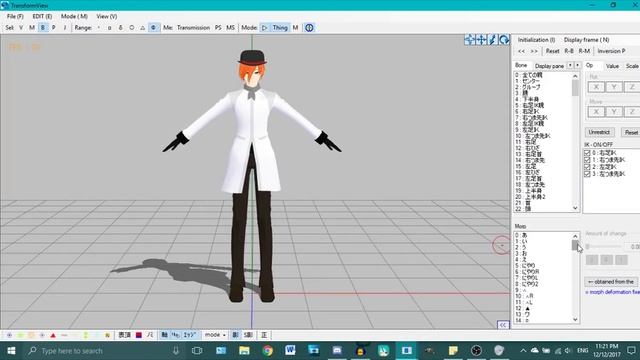Open the View (V) menu
This screenshot has width=640, height=360.
point(107,16)
